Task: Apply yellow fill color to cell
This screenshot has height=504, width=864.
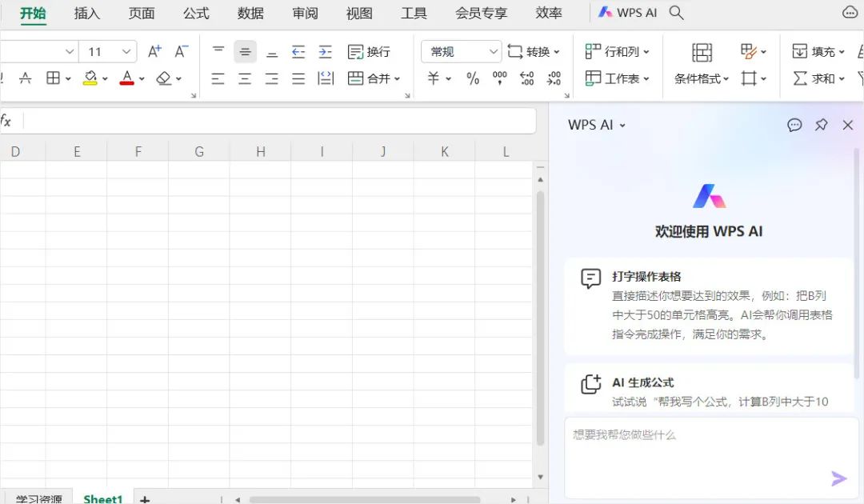Action: click(90, 78)
